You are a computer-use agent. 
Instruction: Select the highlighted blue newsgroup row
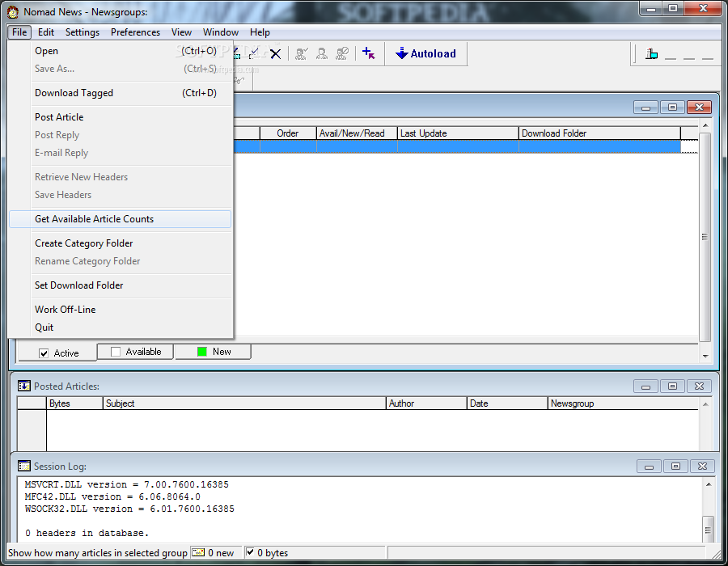[x=457, y=146]
